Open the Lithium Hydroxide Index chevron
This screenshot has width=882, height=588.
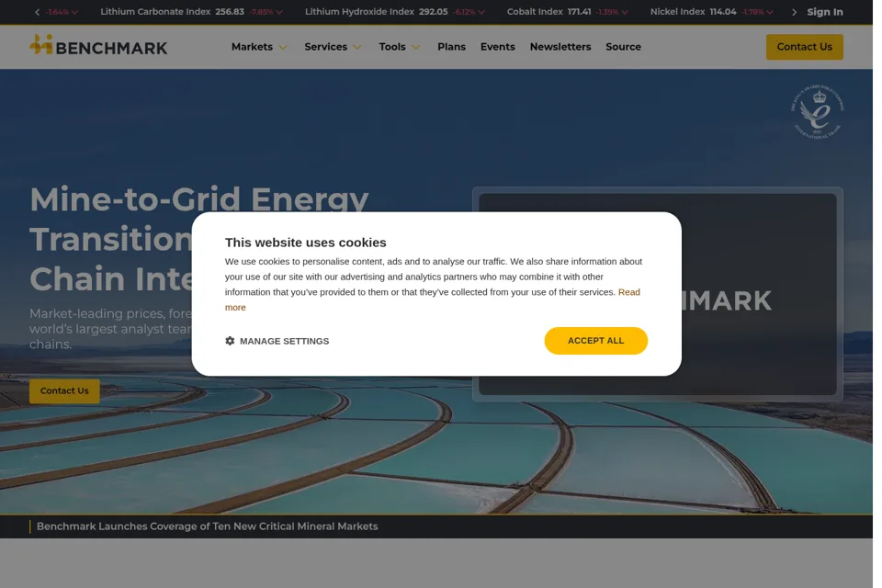[481, 12]
